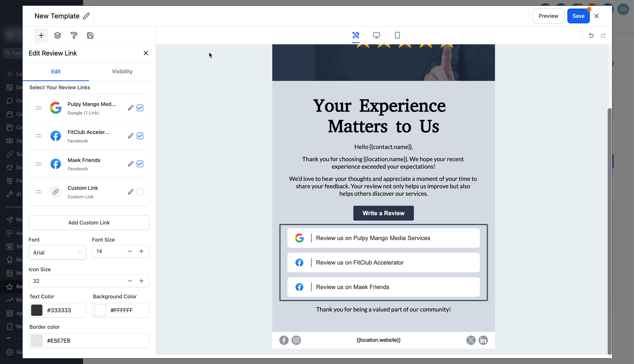Viewport: 634px width, 364px height.
Task: Increase the Font Size value
Action: click(141, 251)
